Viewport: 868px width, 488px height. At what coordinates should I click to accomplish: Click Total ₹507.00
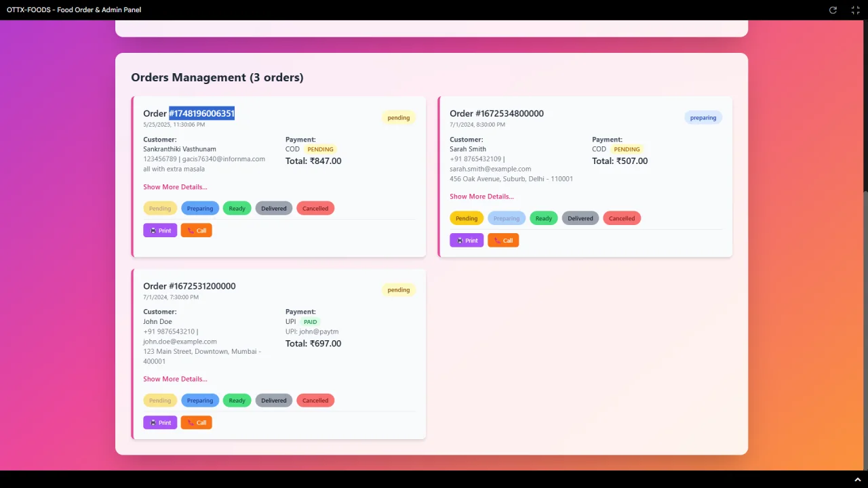tap(620, 161)
